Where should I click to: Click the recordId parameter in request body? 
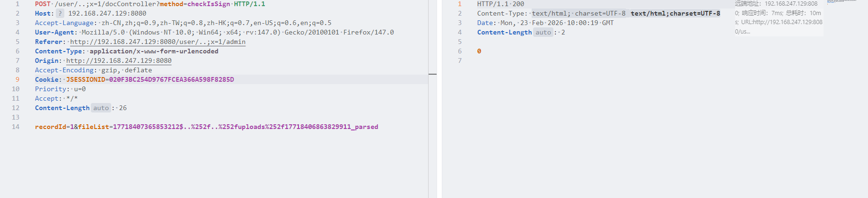pos(50,127)
